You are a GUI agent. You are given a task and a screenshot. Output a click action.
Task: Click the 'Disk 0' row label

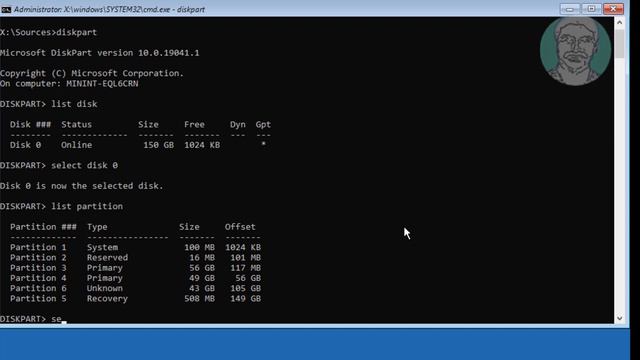coord(25,144)
